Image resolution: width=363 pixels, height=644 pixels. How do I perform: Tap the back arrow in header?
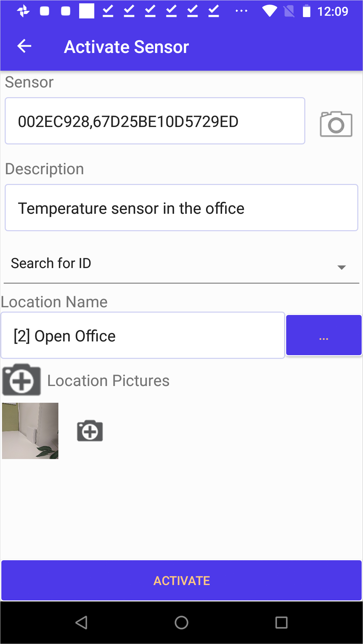pos(24,46)
